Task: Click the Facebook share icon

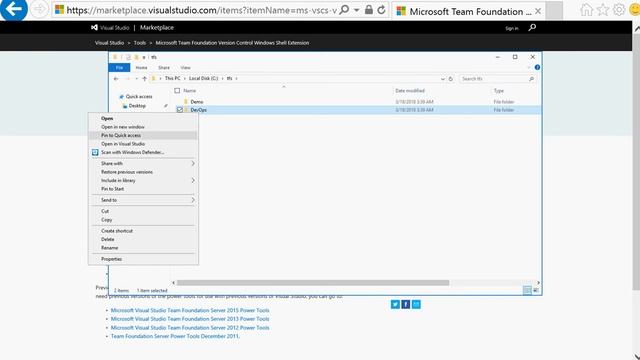Action: (406, 304)
